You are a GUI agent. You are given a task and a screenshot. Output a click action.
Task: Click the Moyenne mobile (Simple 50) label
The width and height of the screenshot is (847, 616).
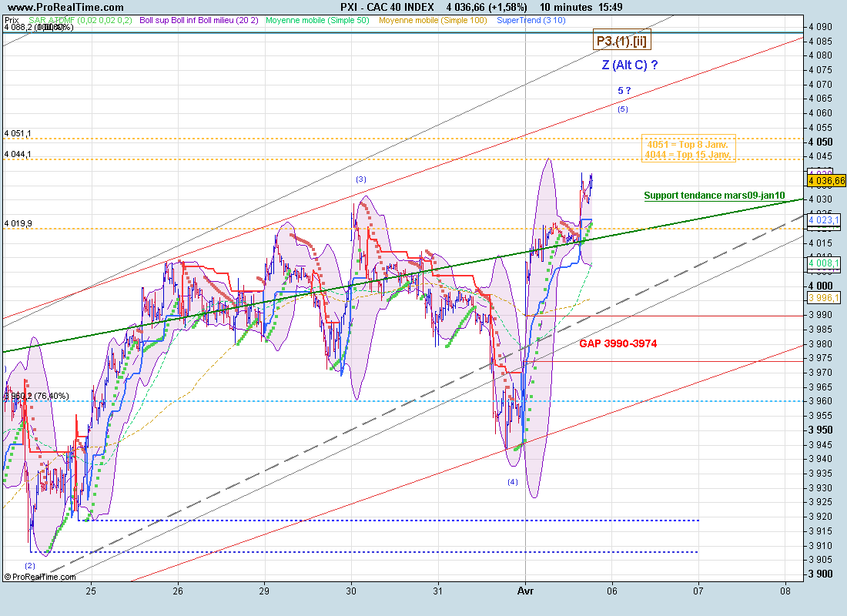[x=317, y=20]
